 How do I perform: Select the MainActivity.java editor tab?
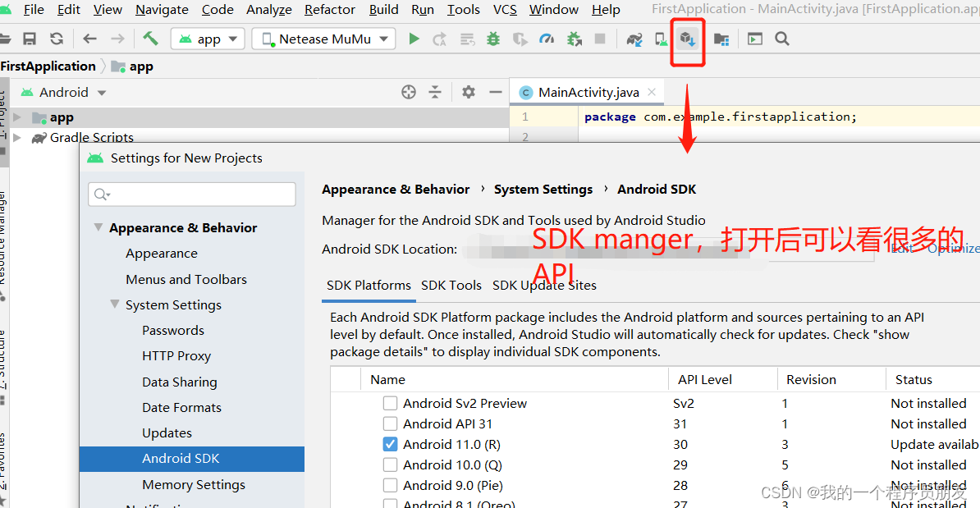coord(588,93)
